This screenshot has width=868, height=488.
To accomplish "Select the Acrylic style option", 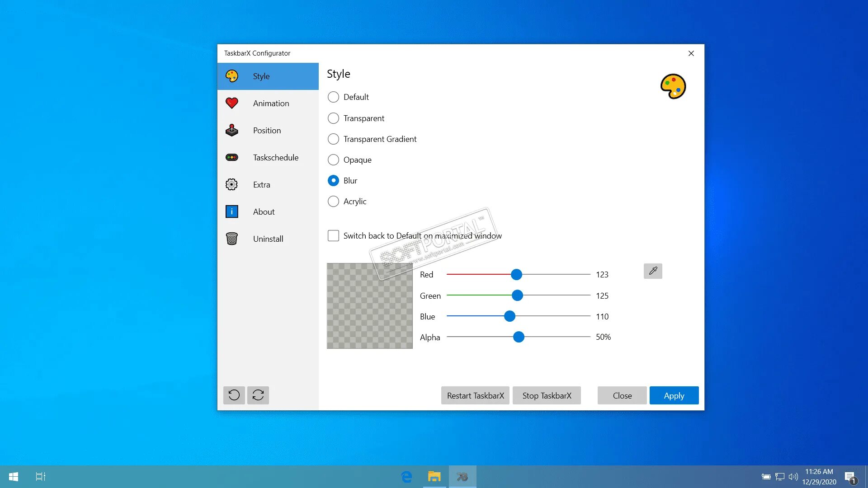I will 333,202.
